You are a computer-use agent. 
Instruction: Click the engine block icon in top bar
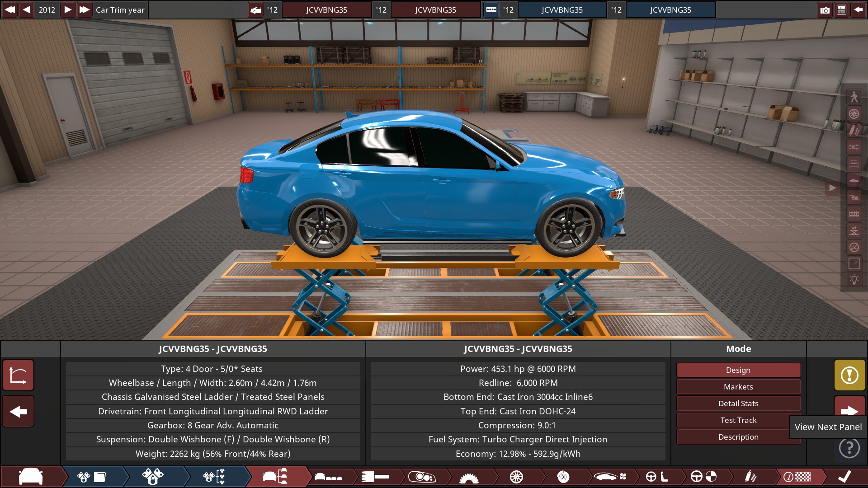(x=491, y=10)
